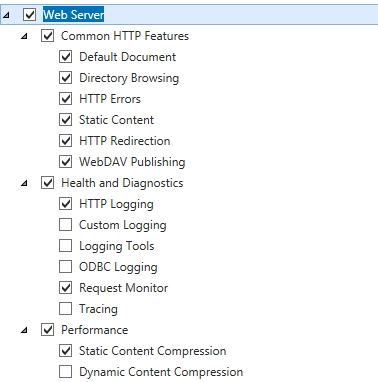This screenshot has width=378, height=382.
Task: Select the Static Content Compression label
Action: 153,351
